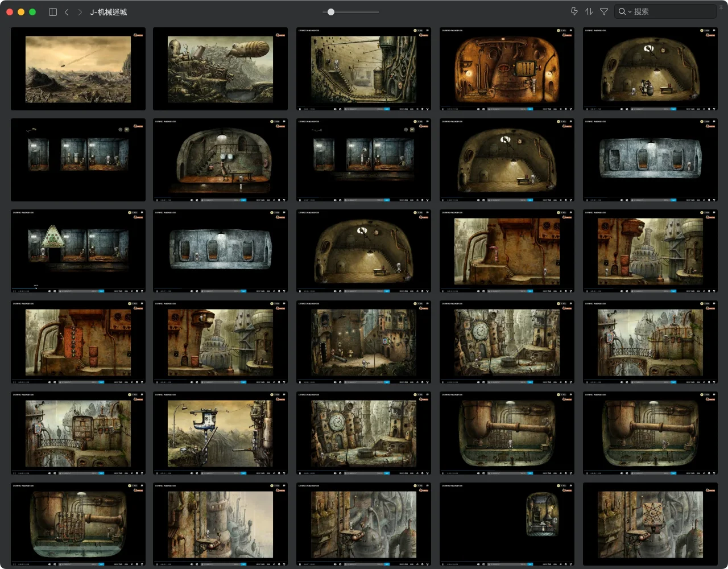728x569 pixels.
Task: Focus the 搜索 search field
Action: [x=665, y=11]
